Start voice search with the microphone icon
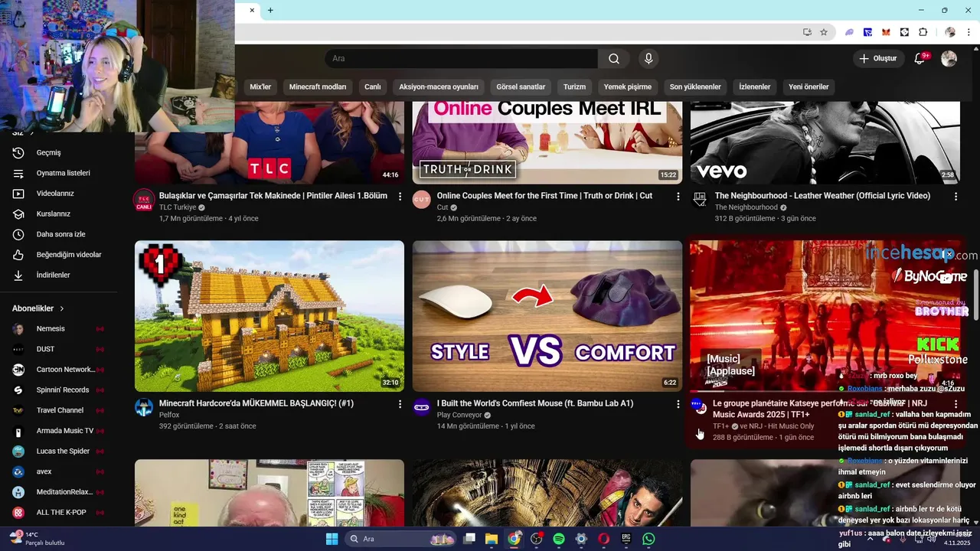This screenshot has height=551, width=980. click(x=648, y=59)
